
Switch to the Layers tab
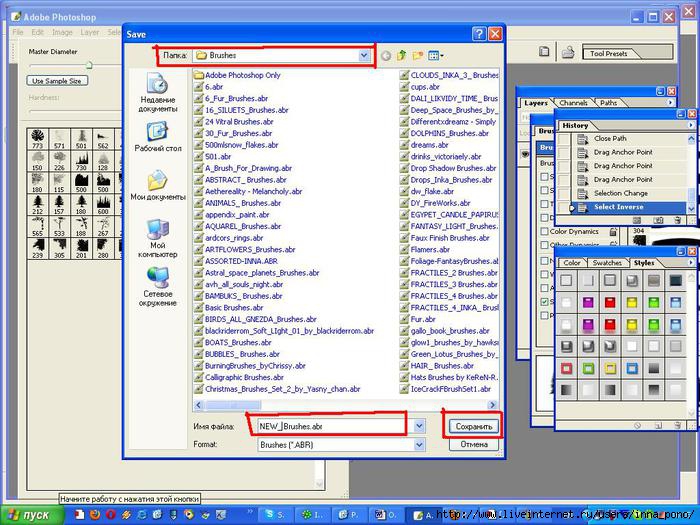click(x=536, y=103)
